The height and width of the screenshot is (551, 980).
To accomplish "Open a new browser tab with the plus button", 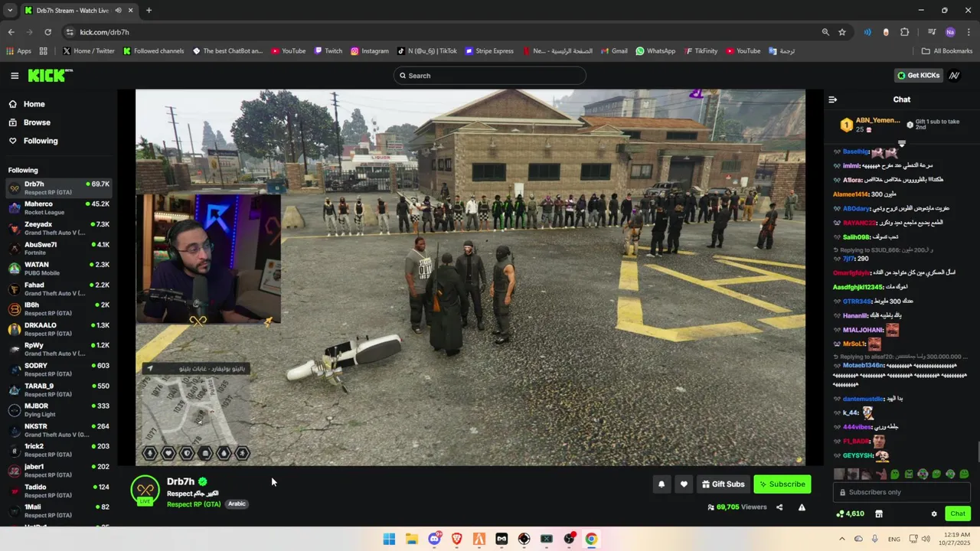I will click(x=149, y=11).
